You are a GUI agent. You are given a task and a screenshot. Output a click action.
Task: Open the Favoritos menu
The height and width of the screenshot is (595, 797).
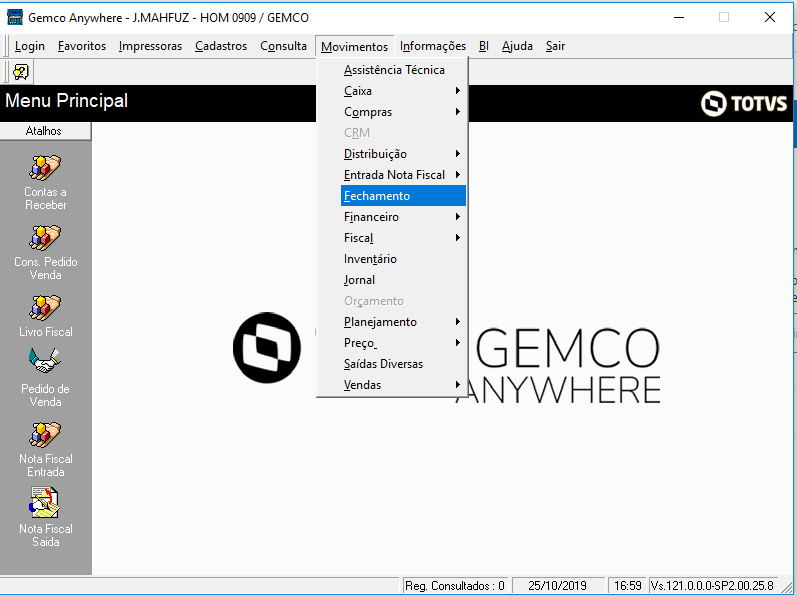coord(82,46)
